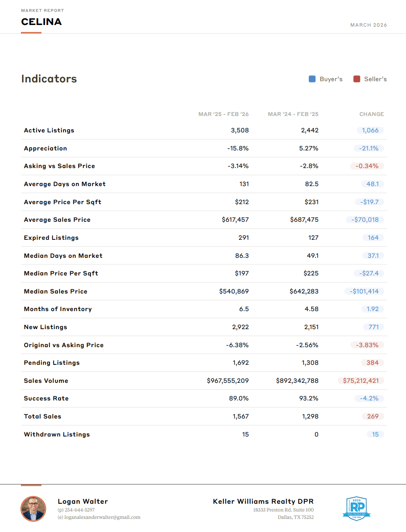This screenshot has width=406, height=532.
Task: Click the 384 Pending Listings change badge
Action: tap(372, 363)
